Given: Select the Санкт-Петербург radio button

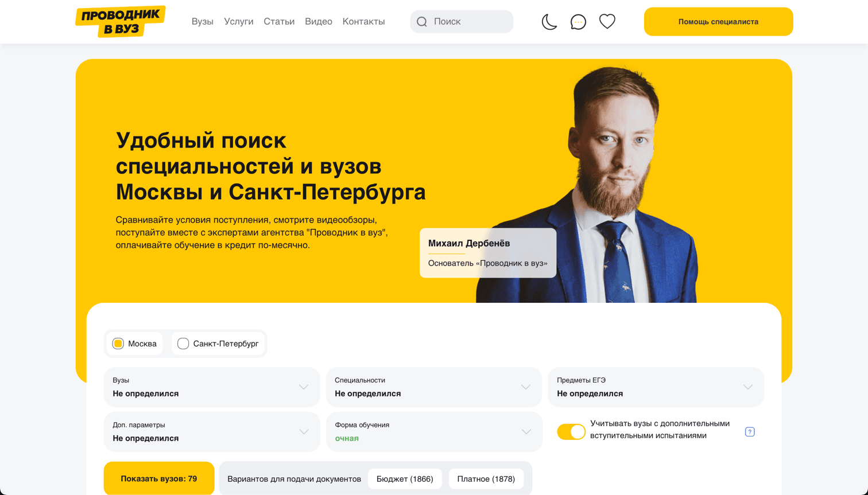Looking at the screenshot, I should [x=218, y=344].
